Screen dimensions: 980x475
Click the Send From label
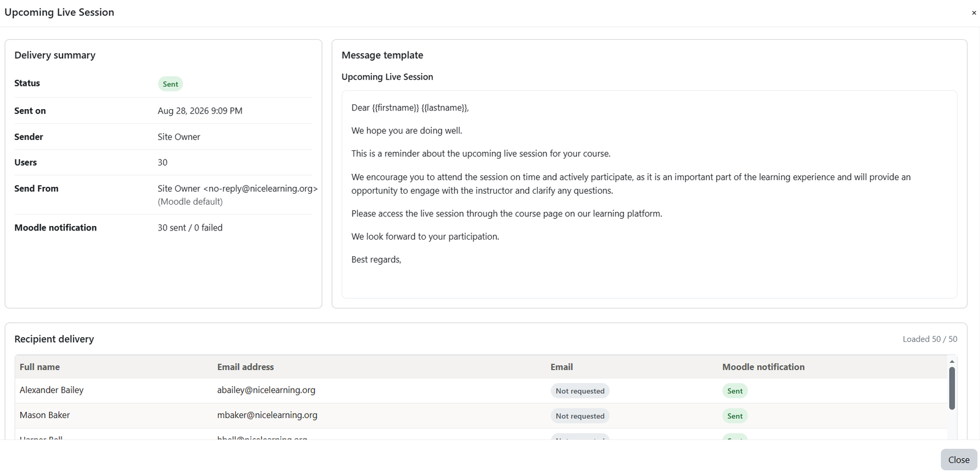pyautogui.click(x=36, y=189)
